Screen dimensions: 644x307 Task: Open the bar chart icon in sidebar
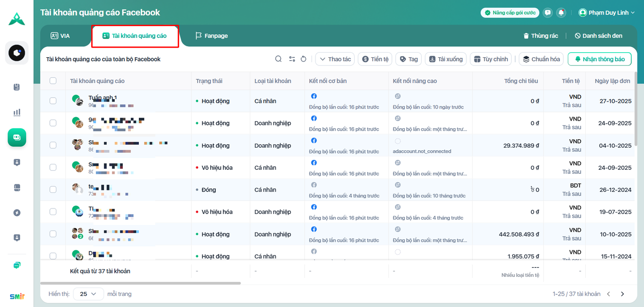coord(17,113)
